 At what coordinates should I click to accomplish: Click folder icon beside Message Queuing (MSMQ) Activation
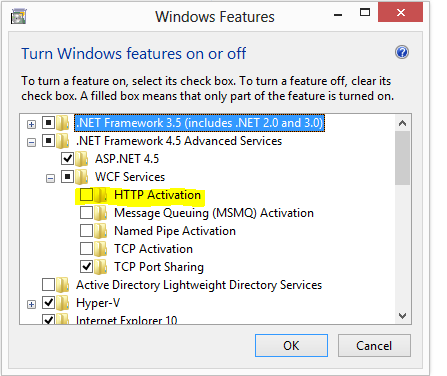pyautogui.click(x=100, y=213)
